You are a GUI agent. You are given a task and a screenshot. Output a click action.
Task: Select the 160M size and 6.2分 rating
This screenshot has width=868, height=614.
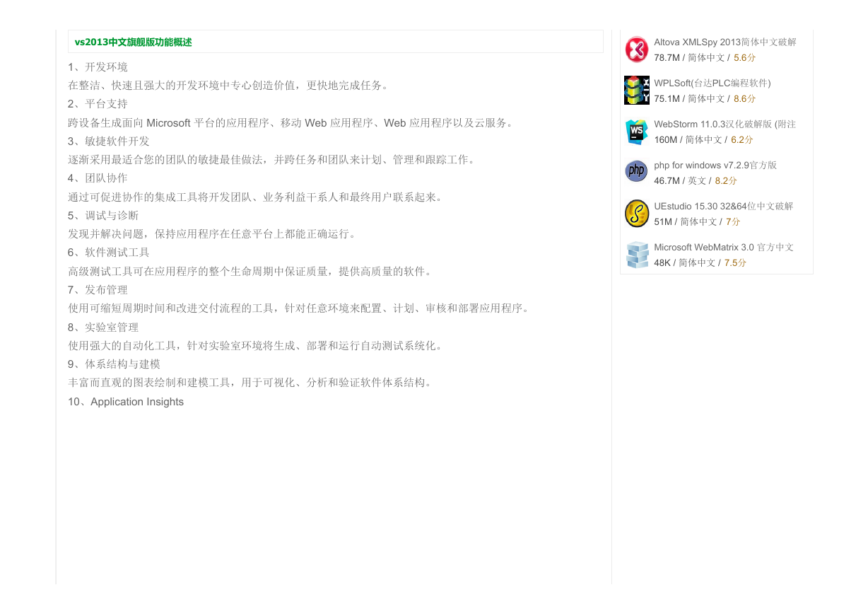point(704,140)
